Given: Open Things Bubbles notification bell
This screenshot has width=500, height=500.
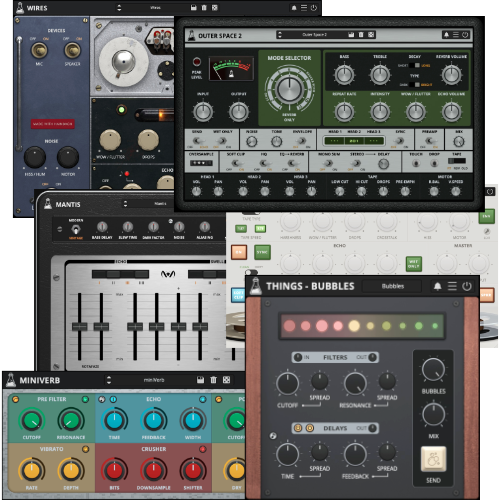Looking at the screenshot, I should click(x=438, y=286).
